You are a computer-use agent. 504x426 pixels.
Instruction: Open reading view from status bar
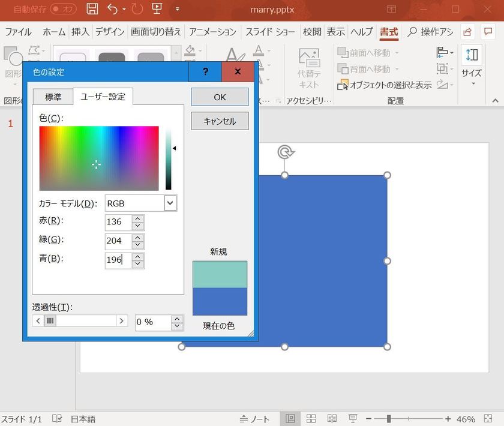click(332, 419)
